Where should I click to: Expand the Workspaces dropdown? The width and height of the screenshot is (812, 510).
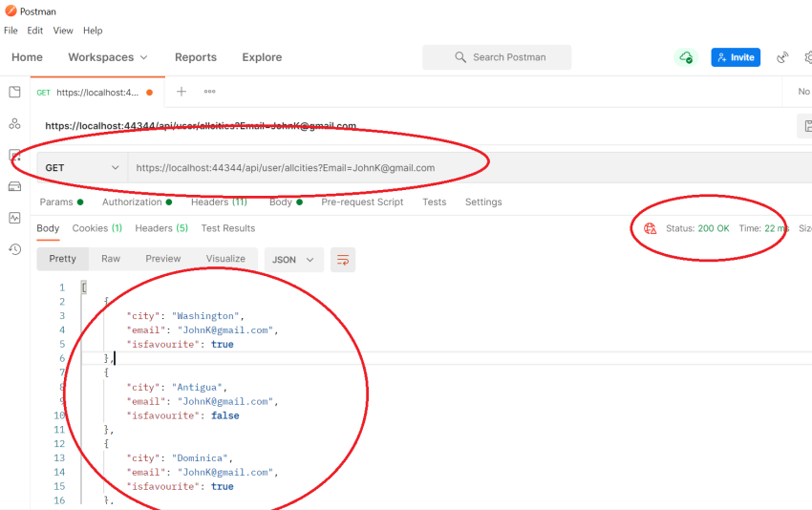(x=108, y=57)
